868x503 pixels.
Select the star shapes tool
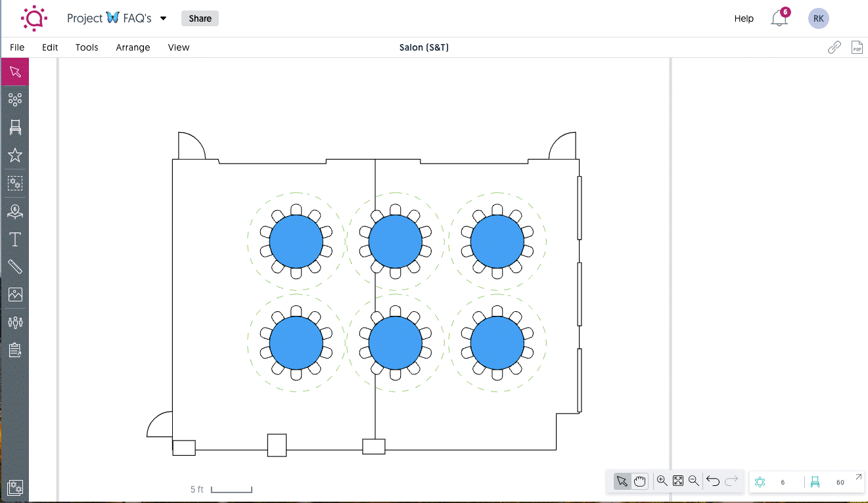(x=14, y=155)
